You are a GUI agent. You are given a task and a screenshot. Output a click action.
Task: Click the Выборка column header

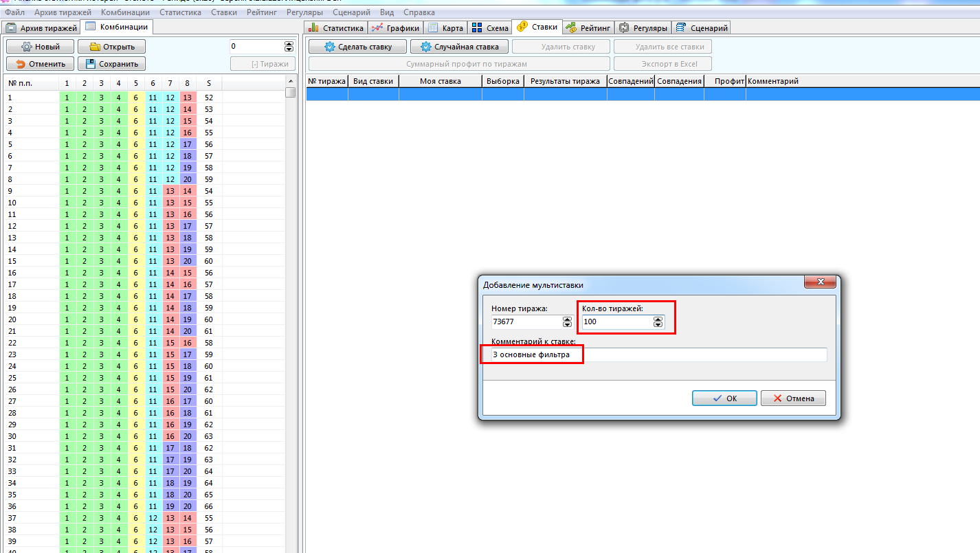click(503, 81)
